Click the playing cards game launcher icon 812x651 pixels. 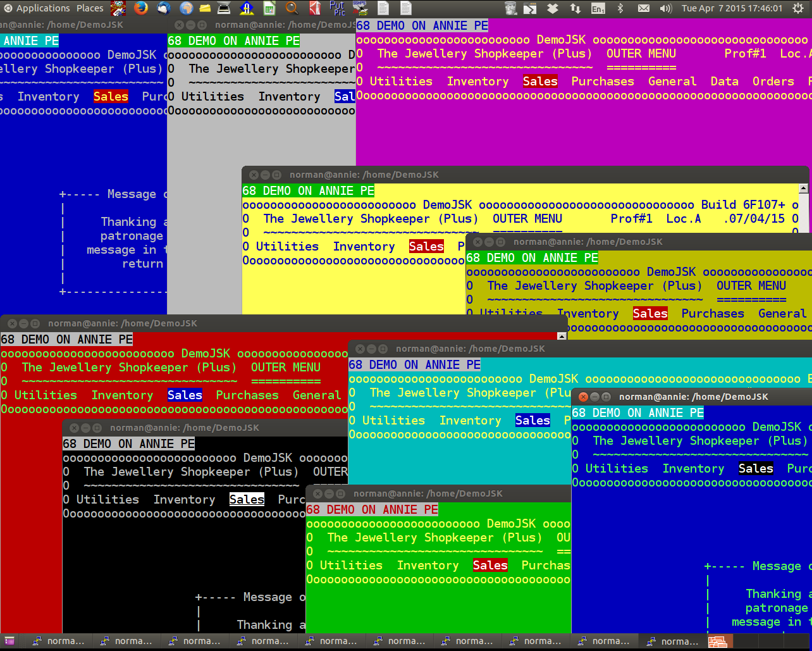(x=118, y=8)
